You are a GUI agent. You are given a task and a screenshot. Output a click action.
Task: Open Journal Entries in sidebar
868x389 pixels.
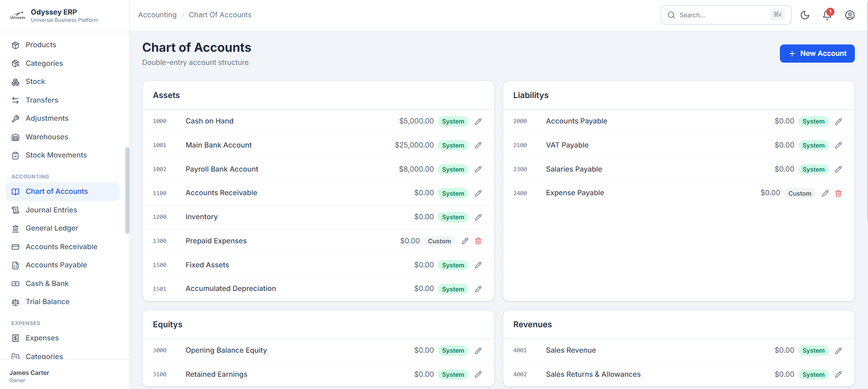[x=62, y=210]
